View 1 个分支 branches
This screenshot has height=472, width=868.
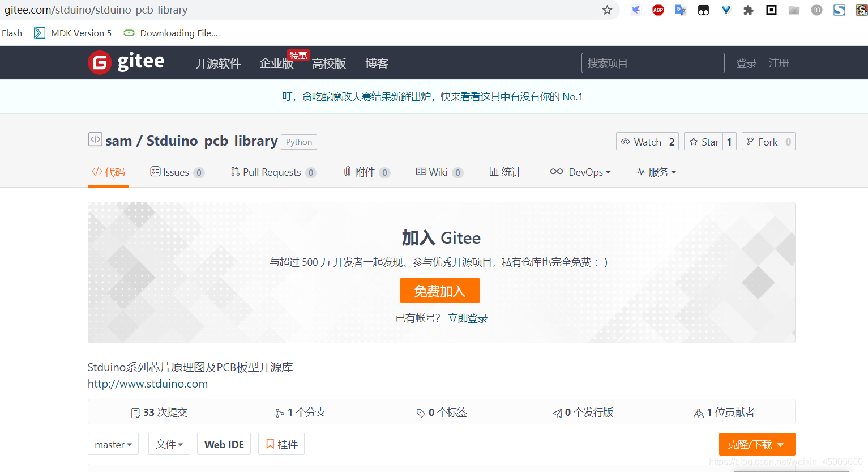coord(301,413)
